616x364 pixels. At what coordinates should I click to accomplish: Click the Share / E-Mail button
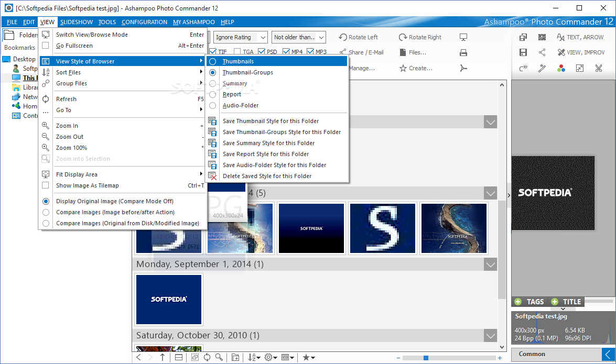click(x=361, y=52)
